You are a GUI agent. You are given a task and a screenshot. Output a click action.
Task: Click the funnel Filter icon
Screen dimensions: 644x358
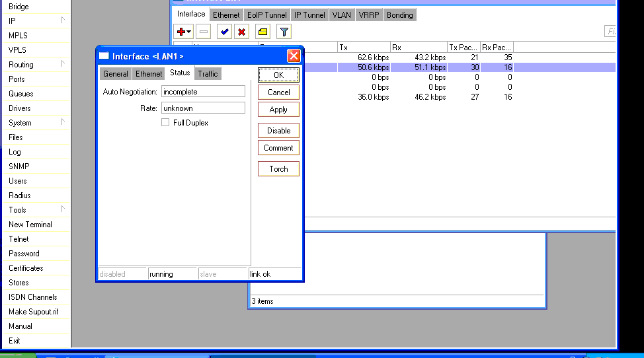tap(283, 32)
